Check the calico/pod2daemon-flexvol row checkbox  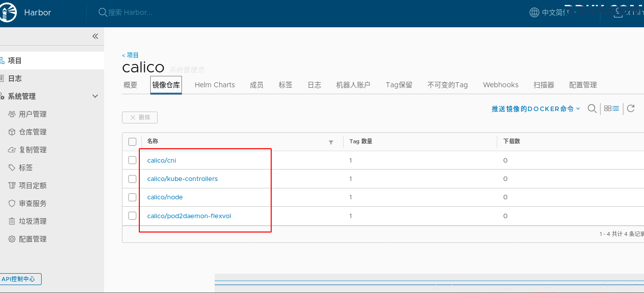tap(132, 216)
